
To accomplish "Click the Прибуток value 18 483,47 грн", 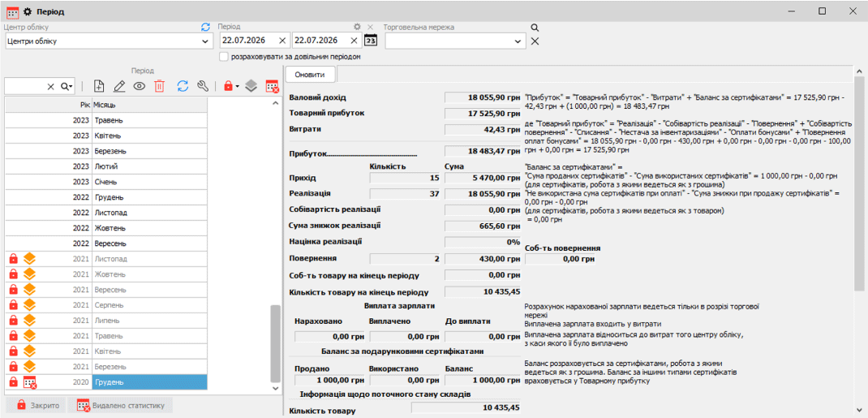I will tap(483, 151).
